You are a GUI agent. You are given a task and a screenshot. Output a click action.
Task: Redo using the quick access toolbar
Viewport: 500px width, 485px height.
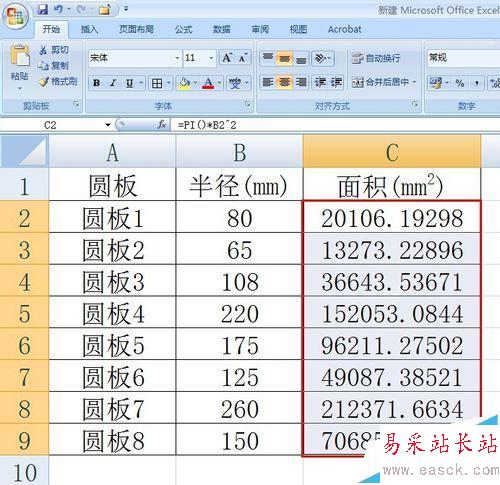coord(81,9)
